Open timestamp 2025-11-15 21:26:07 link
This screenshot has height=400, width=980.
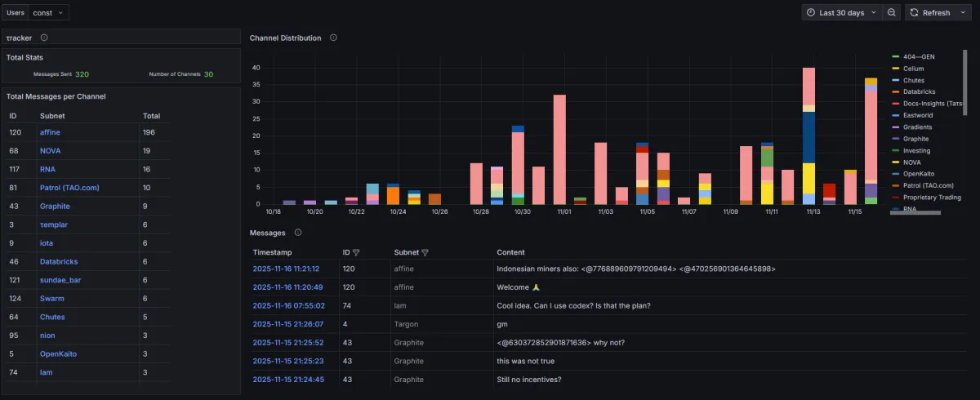click(287, 324)
